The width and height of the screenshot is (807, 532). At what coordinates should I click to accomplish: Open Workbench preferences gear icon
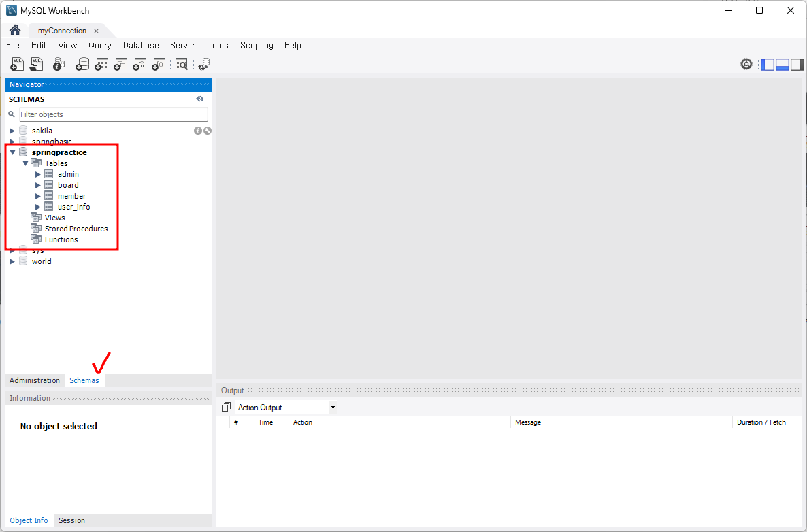746,64
